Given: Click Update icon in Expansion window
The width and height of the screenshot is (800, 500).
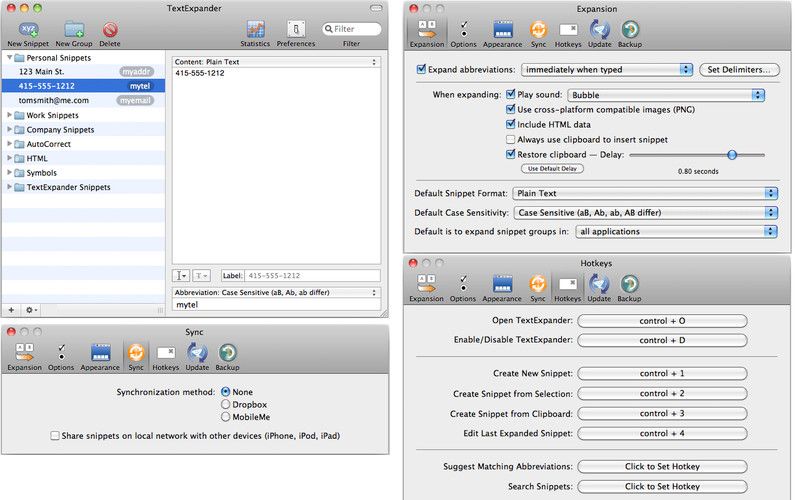Looking at the screenshot, I should [599, 30].
